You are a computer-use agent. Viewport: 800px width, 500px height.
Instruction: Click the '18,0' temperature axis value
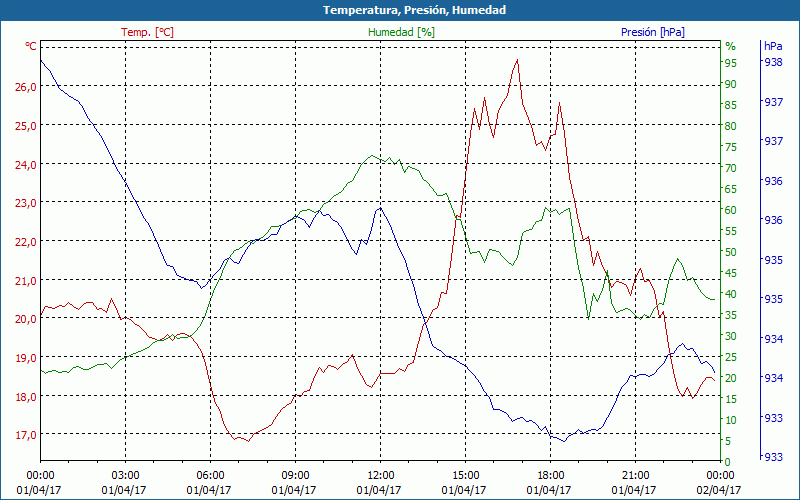pyautogui.click(x=26, y=396)
